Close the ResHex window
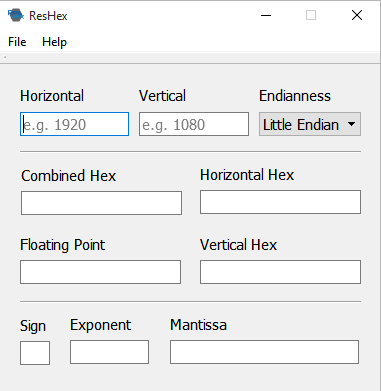This screenshot has height=391, width=381. click(357, 15)
